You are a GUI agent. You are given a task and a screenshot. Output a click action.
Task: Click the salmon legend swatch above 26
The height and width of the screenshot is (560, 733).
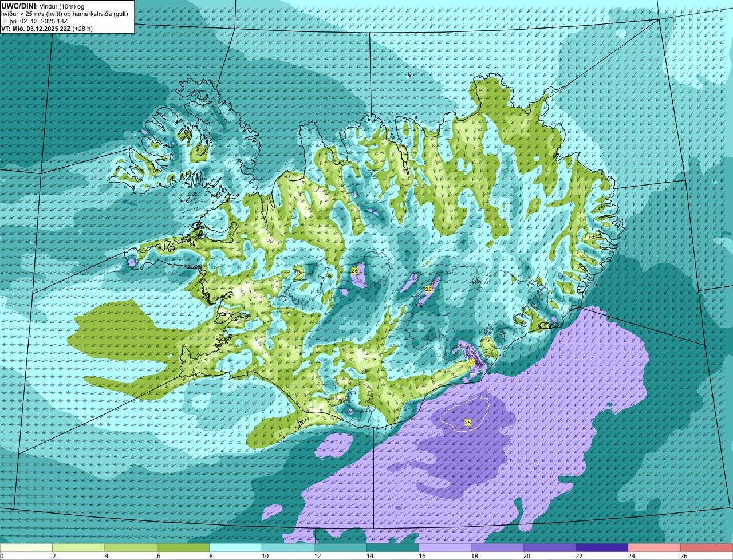pyautogui.click(x=707, y=548)
